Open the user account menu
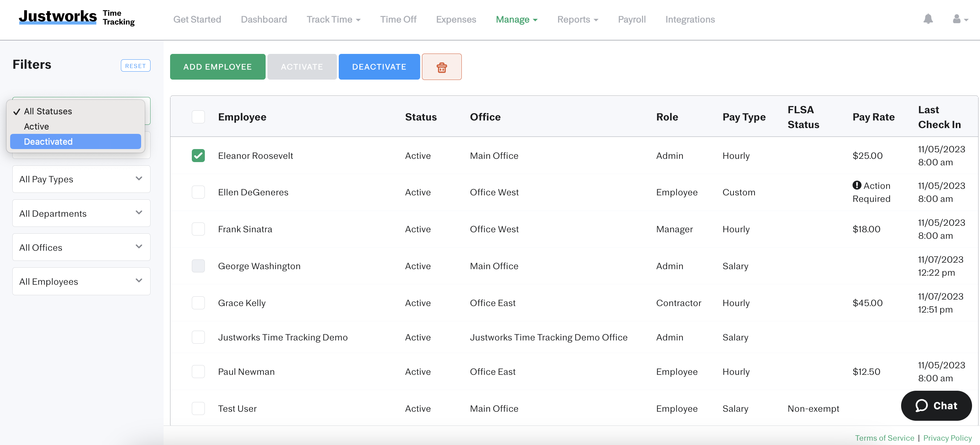 [x=959, y=20]
